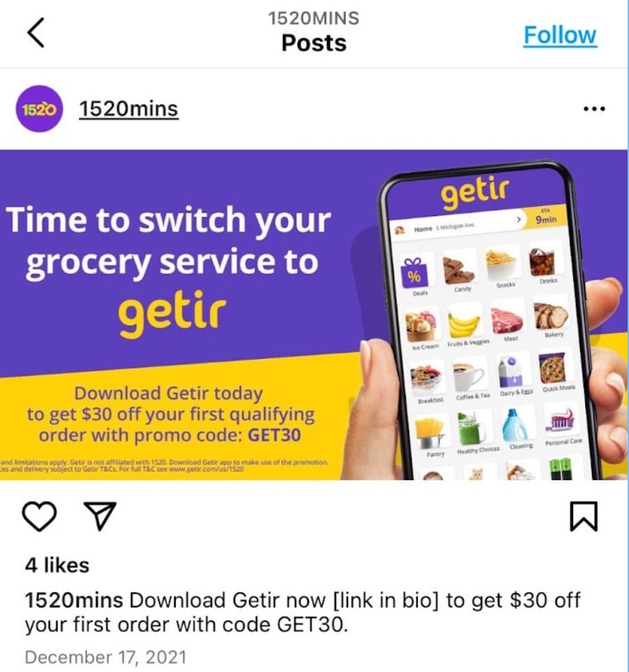Follow the 1520mins account
Viewport: 629px width, 672px height.
point(559,35)
